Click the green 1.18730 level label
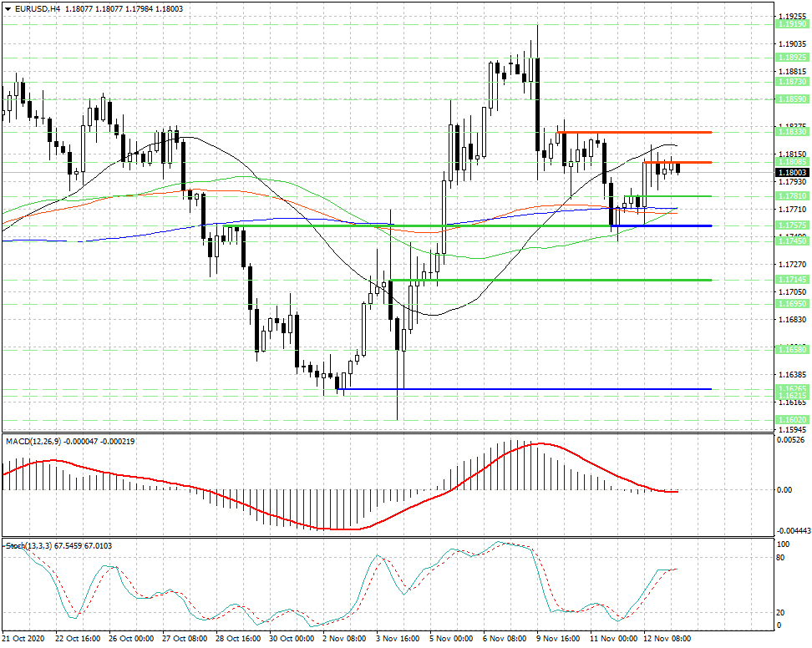Screen dimensions: 812x648 (x=792, y=82)
